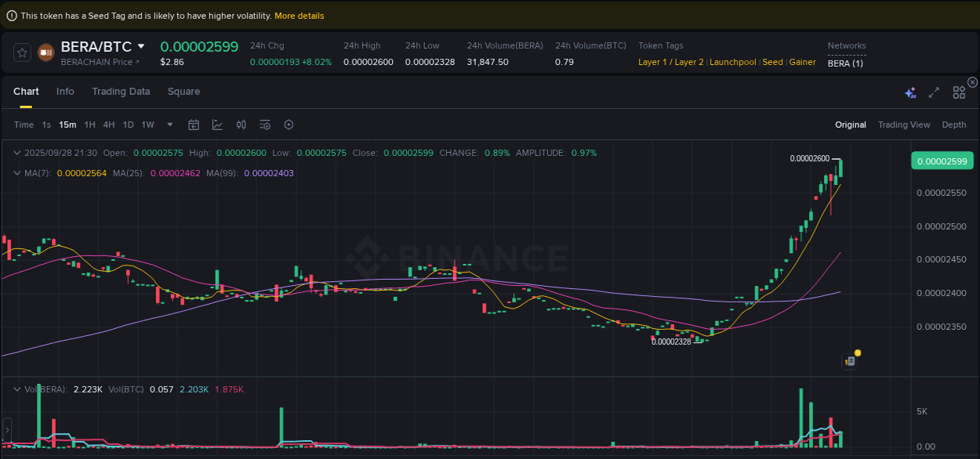The width and height of the screenshot is (980, 459).
Task: Open the date-range calendar icon
Action: click(x=194, y=124)
